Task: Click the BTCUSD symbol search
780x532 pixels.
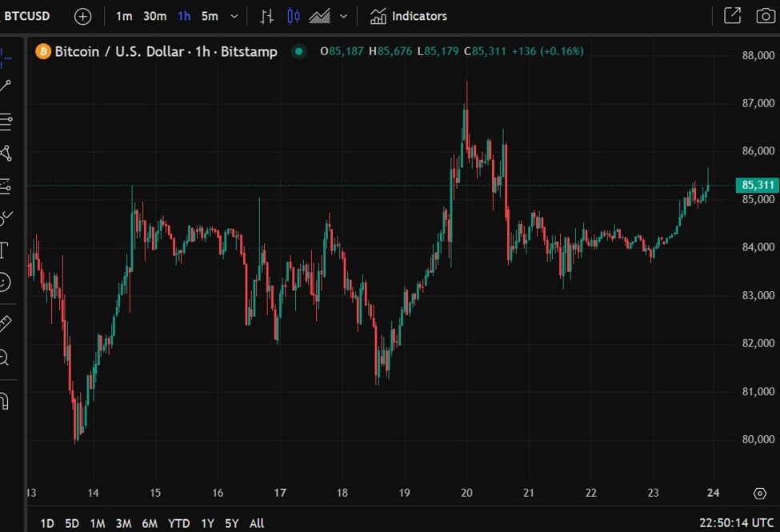Action: point(27,16)
